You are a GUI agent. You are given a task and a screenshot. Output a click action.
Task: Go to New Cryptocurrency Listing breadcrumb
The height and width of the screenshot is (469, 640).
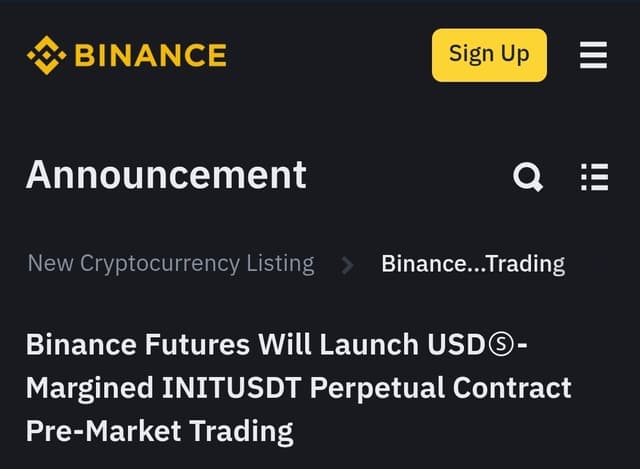[171, 264]
